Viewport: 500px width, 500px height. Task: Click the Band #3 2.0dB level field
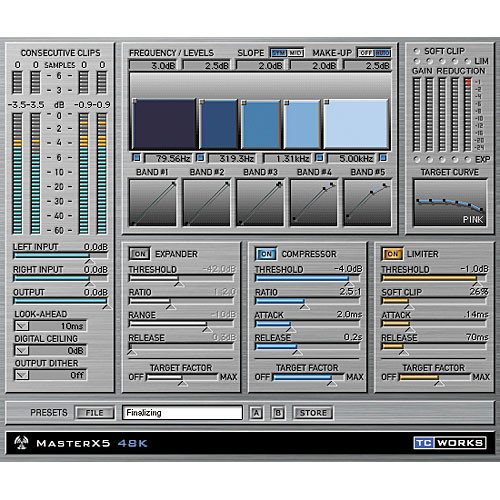pos(260,66)
